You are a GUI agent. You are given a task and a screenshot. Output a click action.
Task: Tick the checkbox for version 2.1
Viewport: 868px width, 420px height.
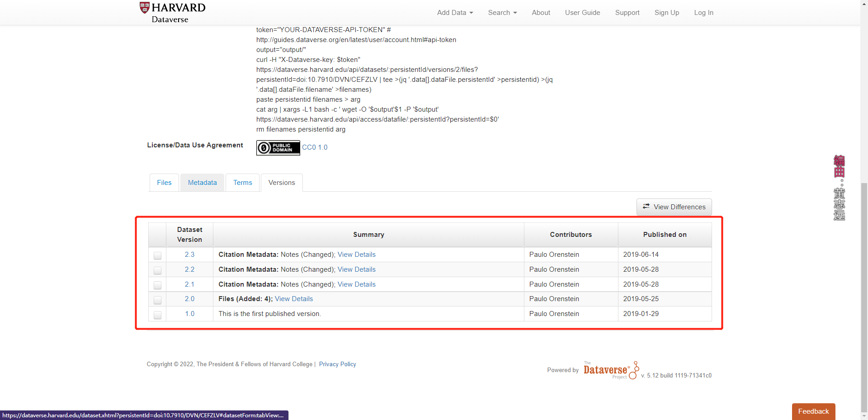coord(157,285)
